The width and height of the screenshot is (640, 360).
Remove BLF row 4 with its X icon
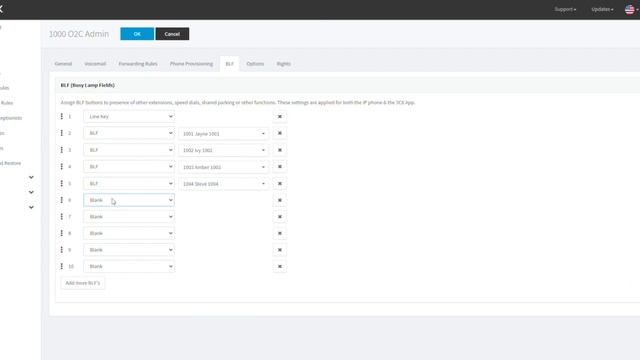click(280, 167)
